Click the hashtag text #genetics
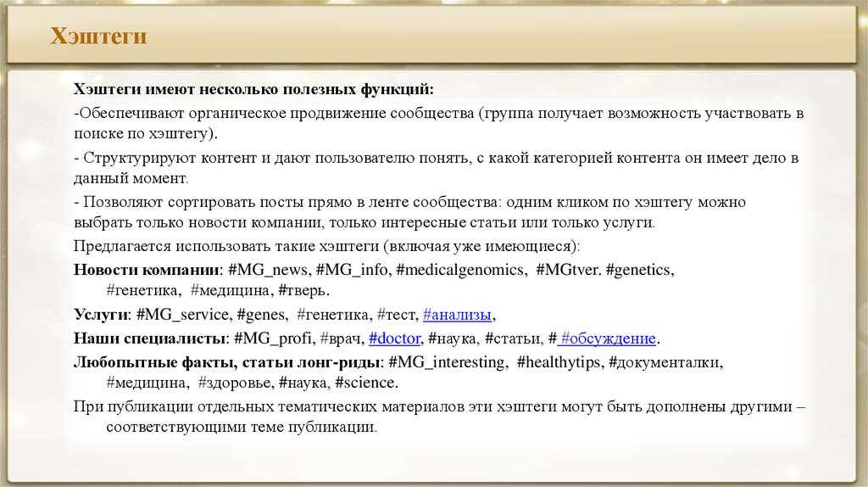The image size is (868, 487). pos(639,270)
